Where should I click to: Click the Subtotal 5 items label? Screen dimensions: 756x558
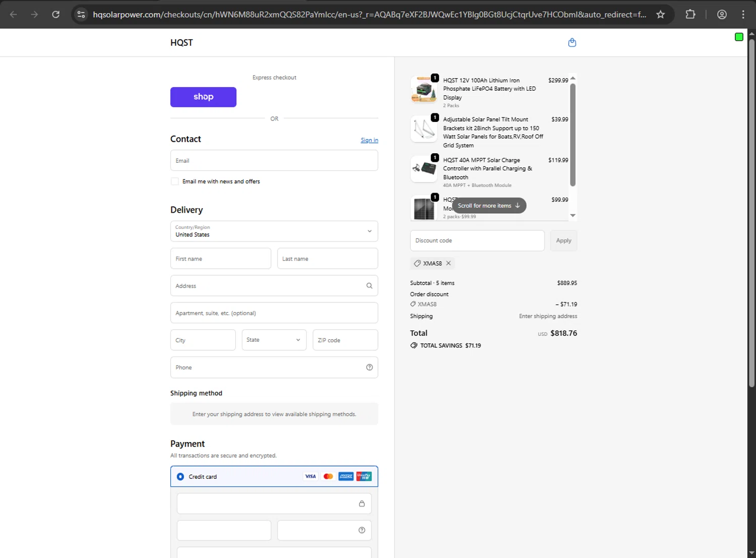[x=432, y=283]
